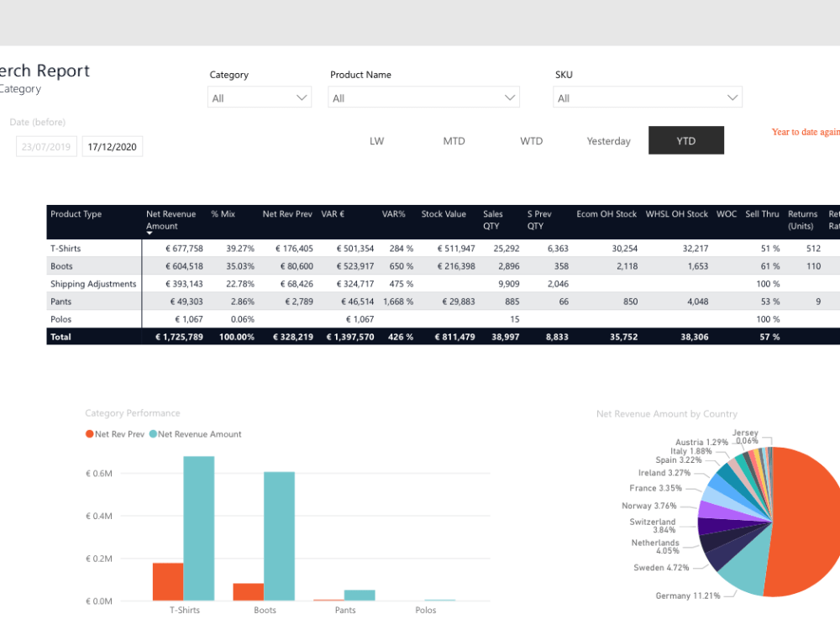
Task: Open the SKU selector dropdown
Action: 647,97
